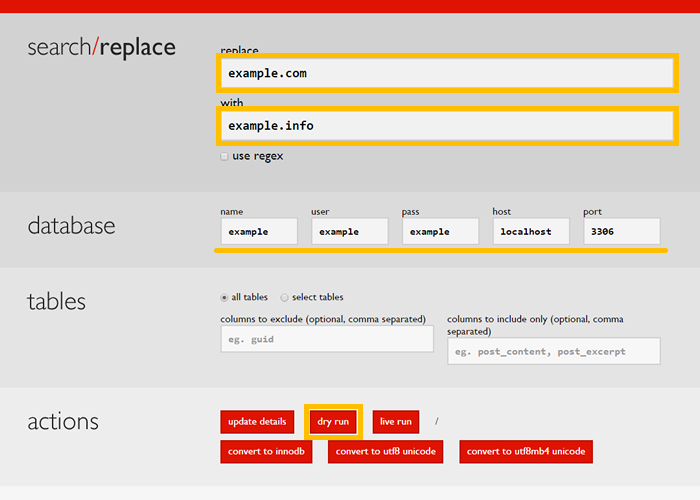Focus the host field containing localhost
700x500 pixels.
(531, 231)
